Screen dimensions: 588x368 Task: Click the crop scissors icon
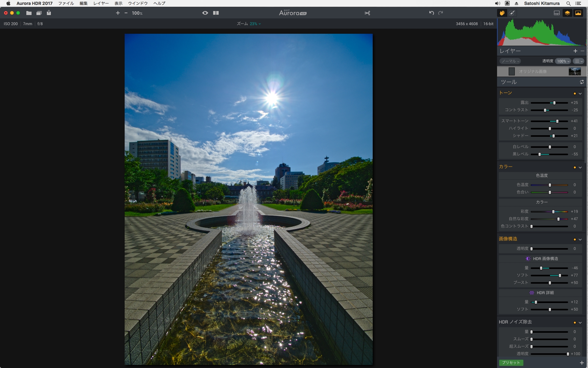point(367,13)
